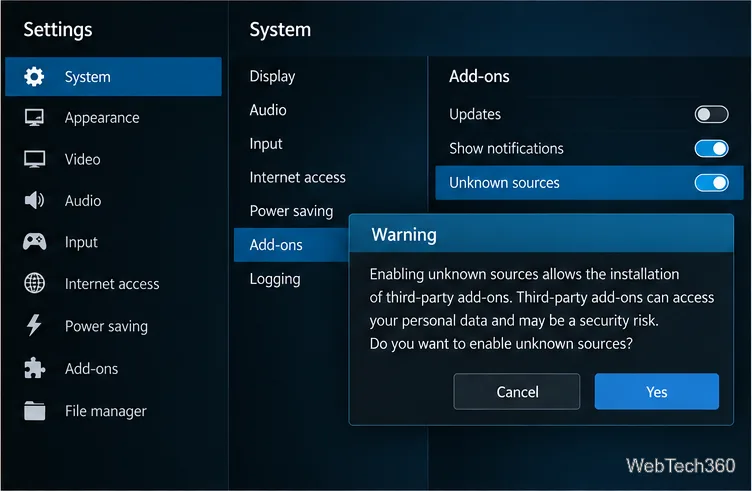This screenshot has width=752, height=491.
Task: Open Power saving in the left sidebar
Action: pyautogui.click(x=113, y=326)
